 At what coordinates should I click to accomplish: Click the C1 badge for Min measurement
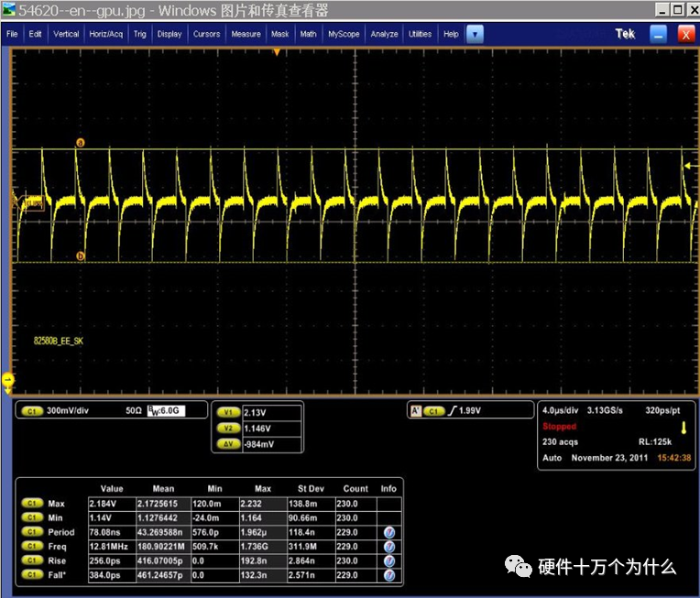click(x=32, y=518)
